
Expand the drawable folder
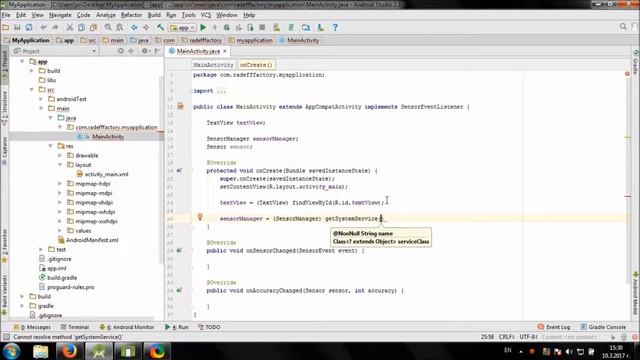pos(60,155)
